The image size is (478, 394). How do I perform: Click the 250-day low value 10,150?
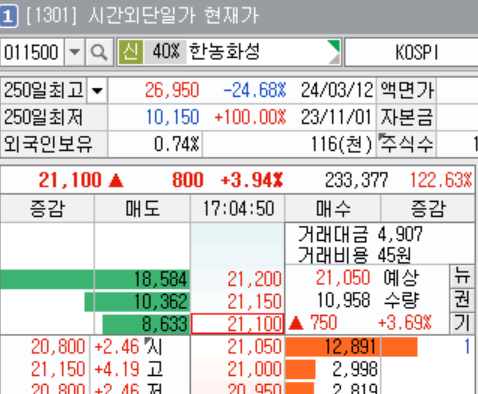[172, 117]
